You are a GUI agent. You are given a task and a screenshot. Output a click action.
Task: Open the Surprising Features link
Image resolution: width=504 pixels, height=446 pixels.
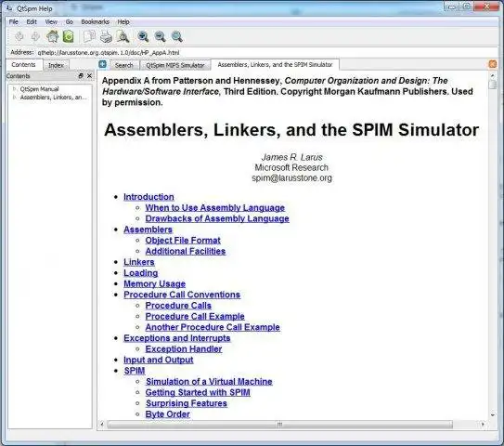(187, 403)
